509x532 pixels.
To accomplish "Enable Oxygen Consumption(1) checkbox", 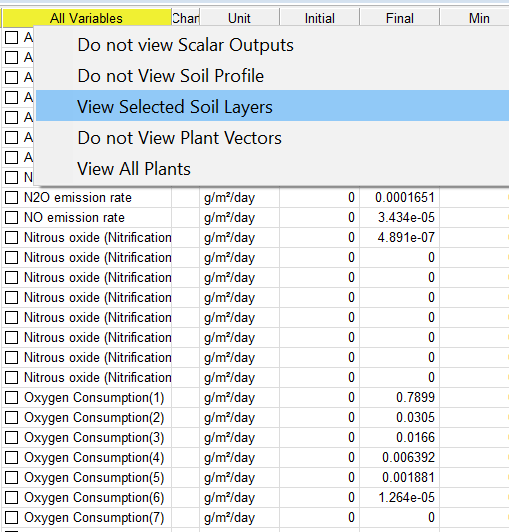I will click(12, 397).
